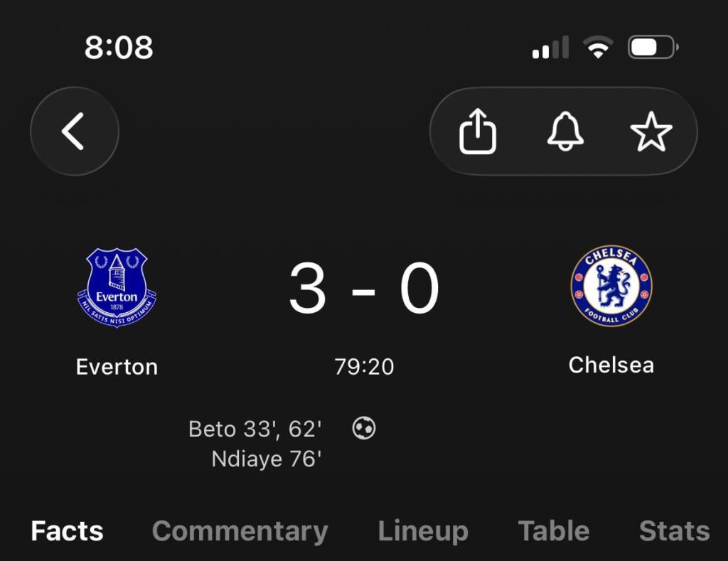Select the Everton club crest
The image size is (728, 561).
coord(116,287)
